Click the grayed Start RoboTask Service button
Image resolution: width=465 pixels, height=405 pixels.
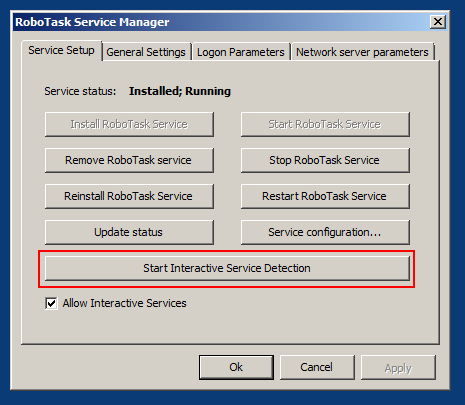(x=325, y=124)
